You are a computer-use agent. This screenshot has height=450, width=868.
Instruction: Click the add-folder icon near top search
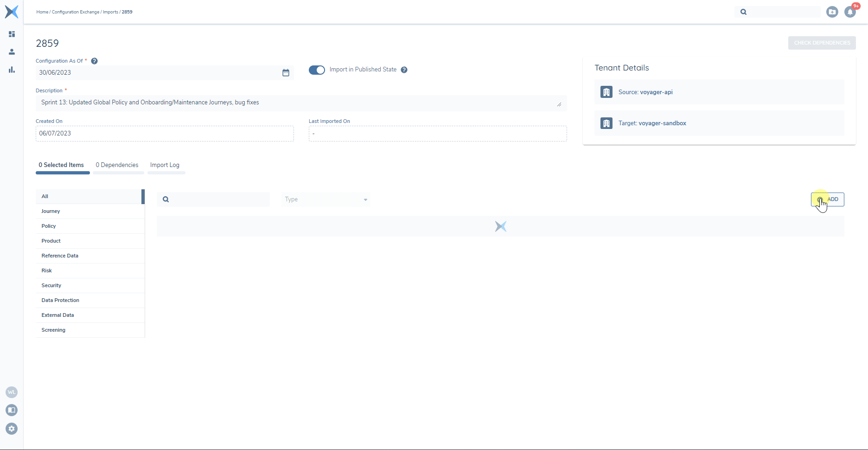tap(832, 12)
